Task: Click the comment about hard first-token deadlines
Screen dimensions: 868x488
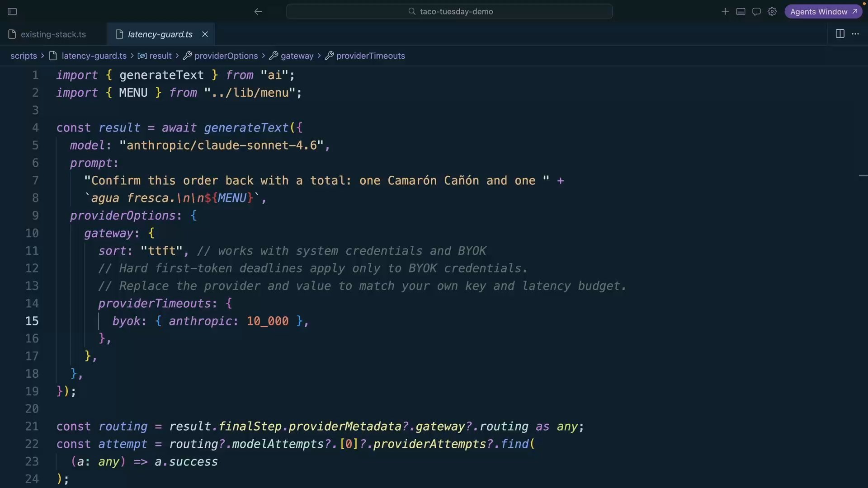Action: click(x=313, y=268)
